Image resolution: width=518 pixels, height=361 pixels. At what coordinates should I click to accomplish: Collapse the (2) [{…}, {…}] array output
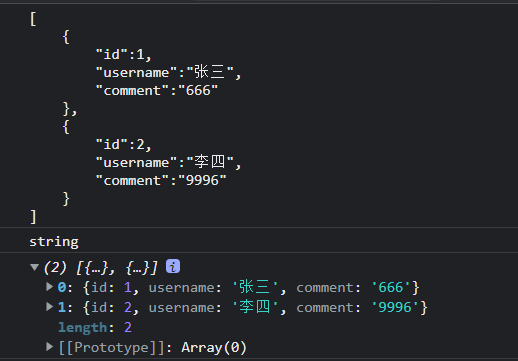(34, 267)
